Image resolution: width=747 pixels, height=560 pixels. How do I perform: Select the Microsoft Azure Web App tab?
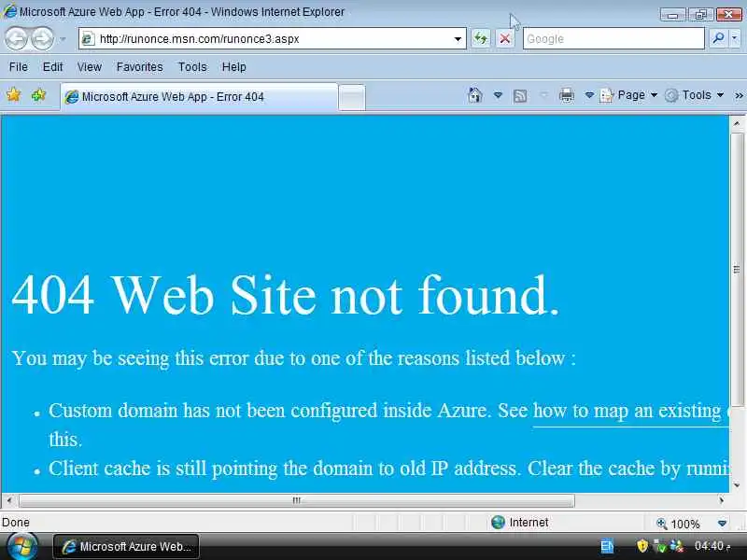tap(199, 97)
